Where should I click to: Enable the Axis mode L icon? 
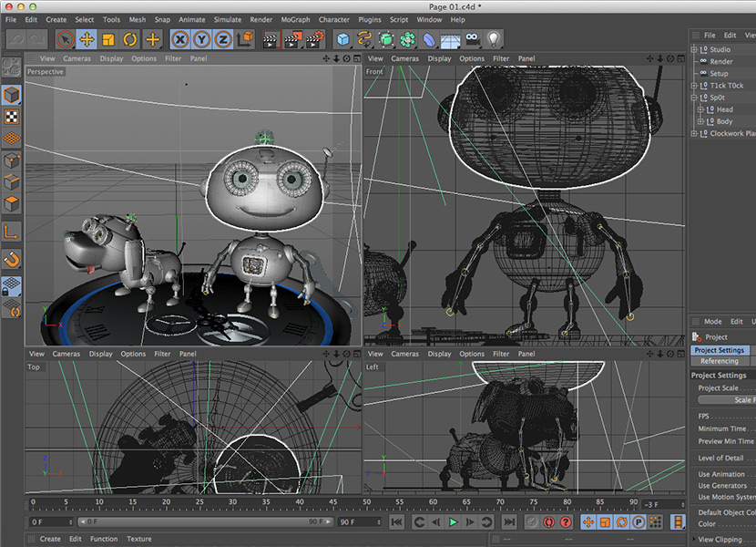tap(11, 232)
